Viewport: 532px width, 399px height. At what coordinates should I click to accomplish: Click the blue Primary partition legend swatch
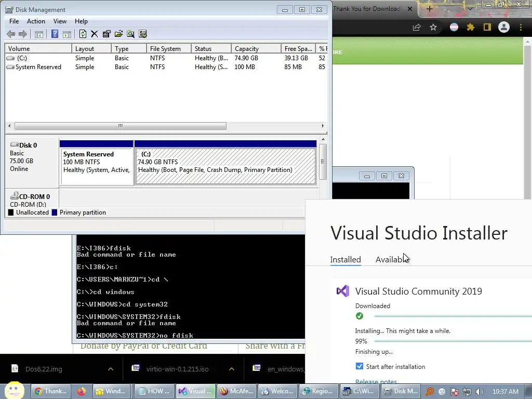54,212
